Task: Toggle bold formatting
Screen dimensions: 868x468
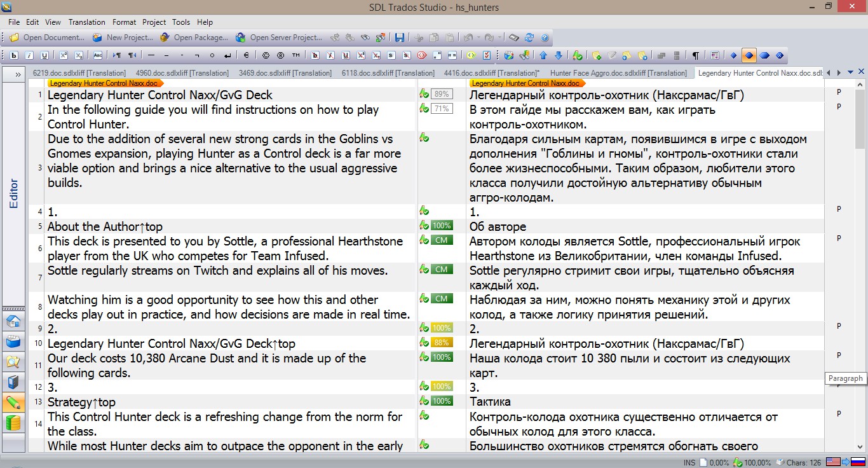Action: [x=14, y=55]
